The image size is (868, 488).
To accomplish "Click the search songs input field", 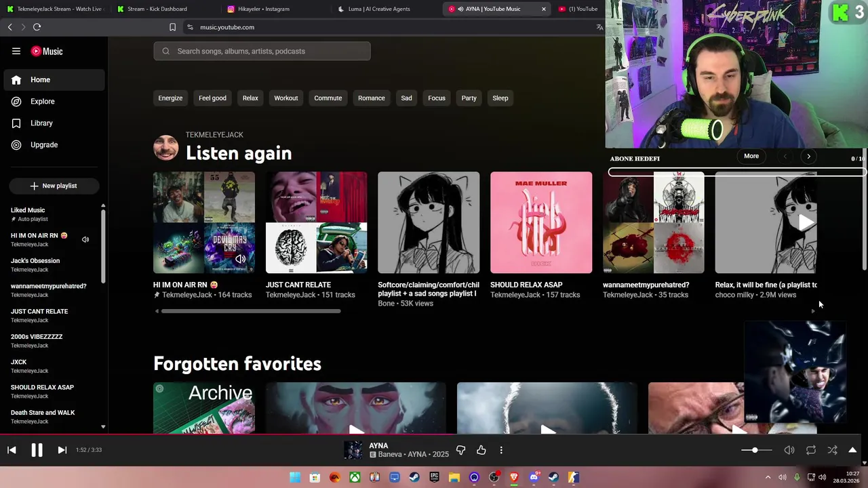I will 262,52.
